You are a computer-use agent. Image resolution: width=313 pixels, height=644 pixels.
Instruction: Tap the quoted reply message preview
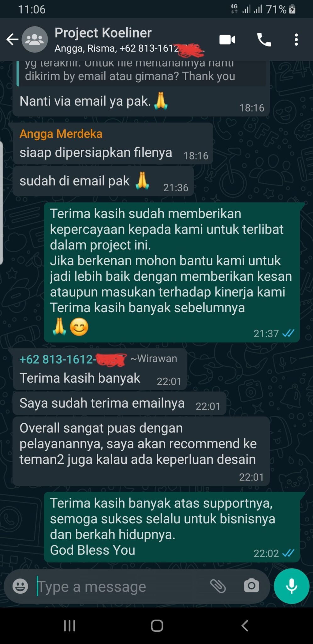(141, 73)
